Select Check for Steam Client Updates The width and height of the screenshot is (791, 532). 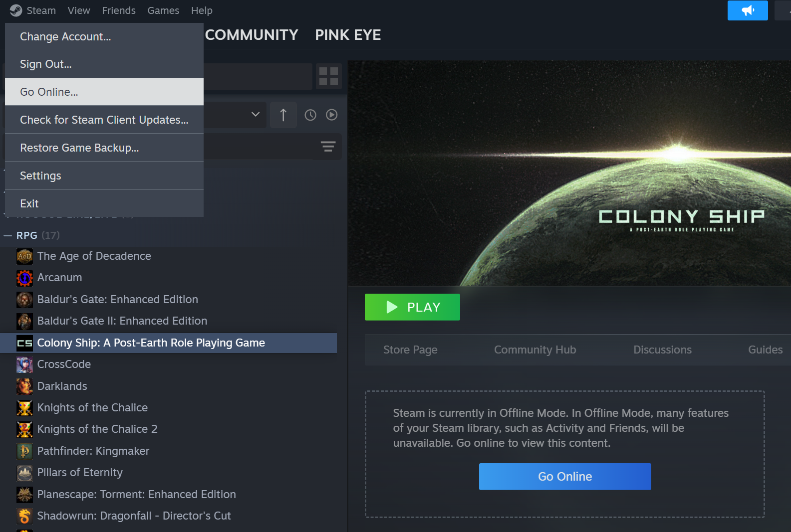tap(104, 120)
